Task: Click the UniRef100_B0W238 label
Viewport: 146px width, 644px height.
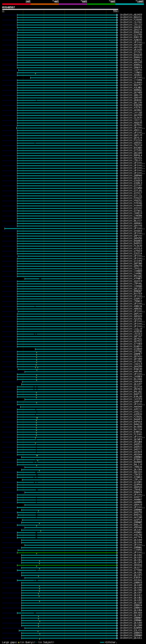Action: click(x=131, y=369)
